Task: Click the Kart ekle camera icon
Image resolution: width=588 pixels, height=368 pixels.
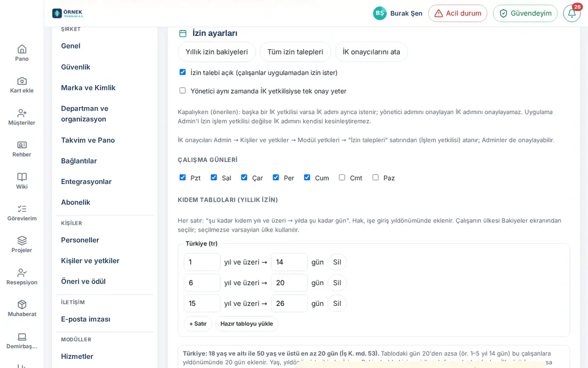Action: [x=22, y=81]
